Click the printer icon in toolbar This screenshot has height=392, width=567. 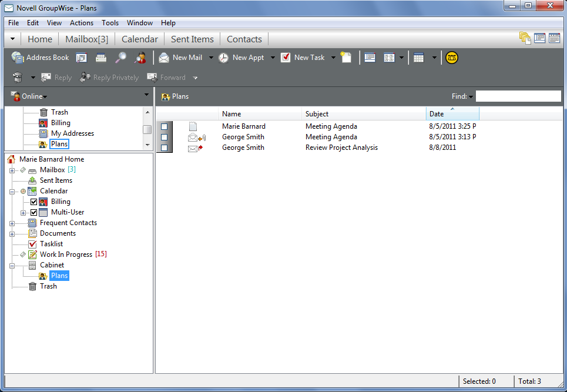pyautogui.click(x=101, y=58)
